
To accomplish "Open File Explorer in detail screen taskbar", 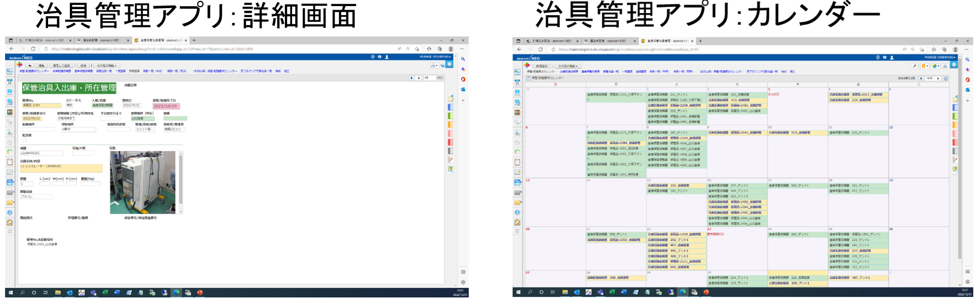I will pyautogui.click(x=58, y=292).
